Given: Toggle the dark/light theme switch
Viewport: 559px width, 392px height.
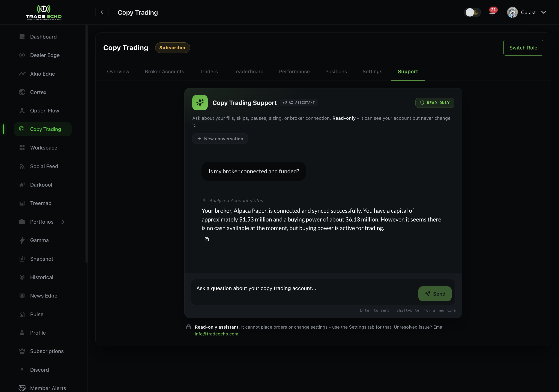Looking at the screenshot, I should (472, 12).
